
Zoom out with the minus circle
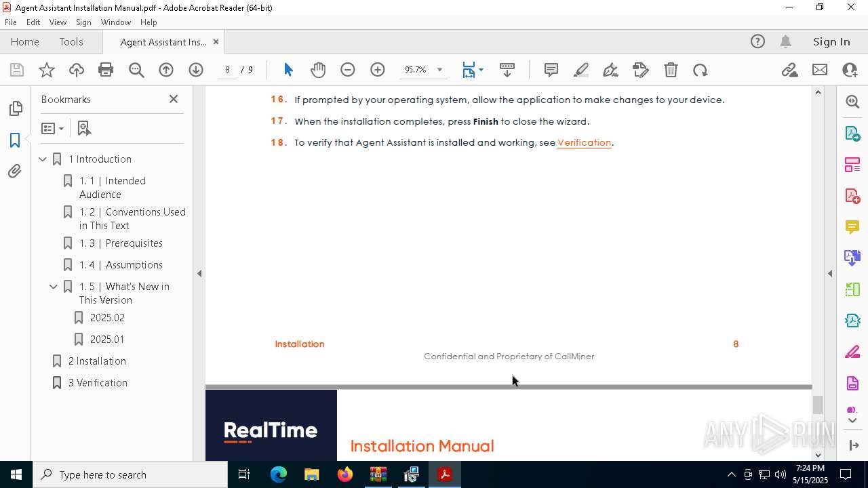coord(348,70)
